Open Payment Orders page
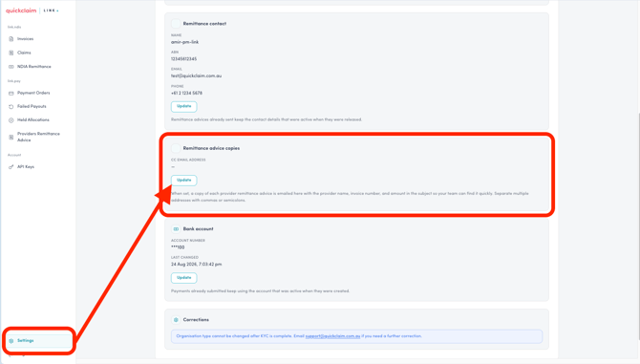The image size is (640, 364). pyautogui.click(x=33, y=93)
